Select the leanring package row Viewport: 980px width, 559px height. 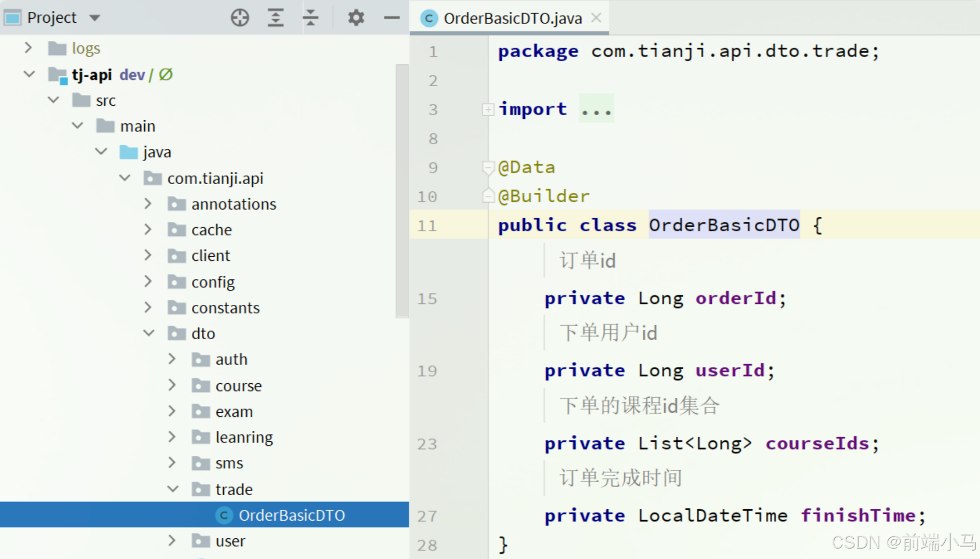(204, 437)
